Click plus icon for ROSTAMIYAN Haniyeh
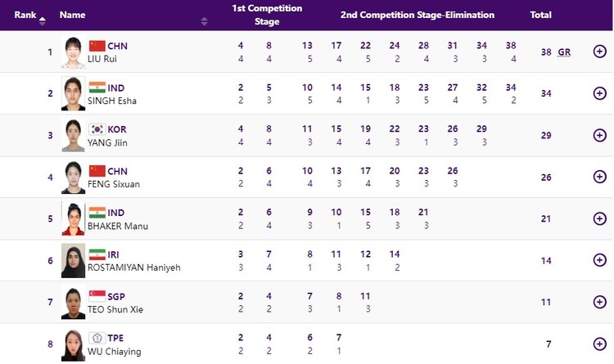 pos(599,260)
